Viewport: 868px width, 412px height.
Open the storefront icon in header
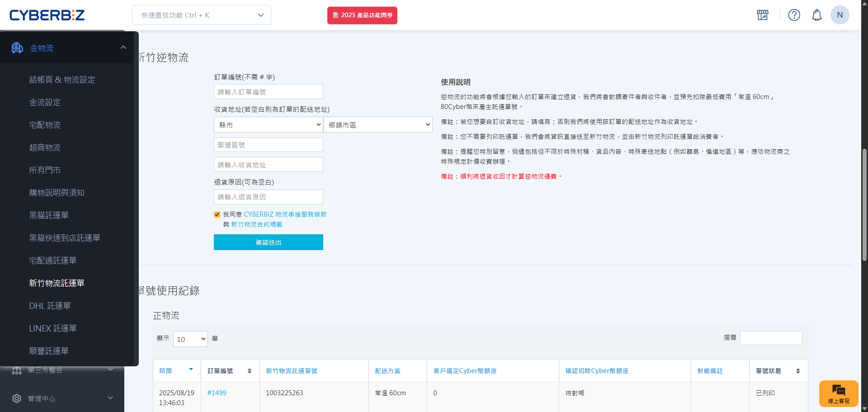coord(763,15)
